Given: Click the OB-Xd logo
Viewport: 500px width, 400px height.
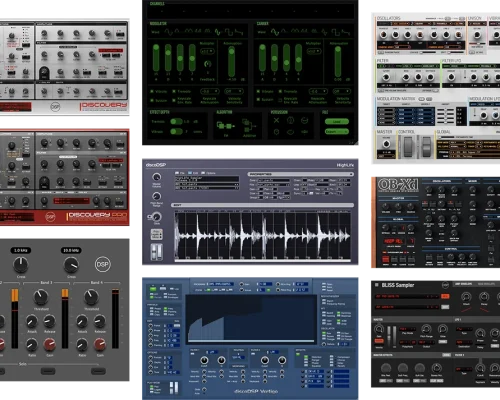Looking at the screenshot, I should pyautogui.click(x=398, y=185).
